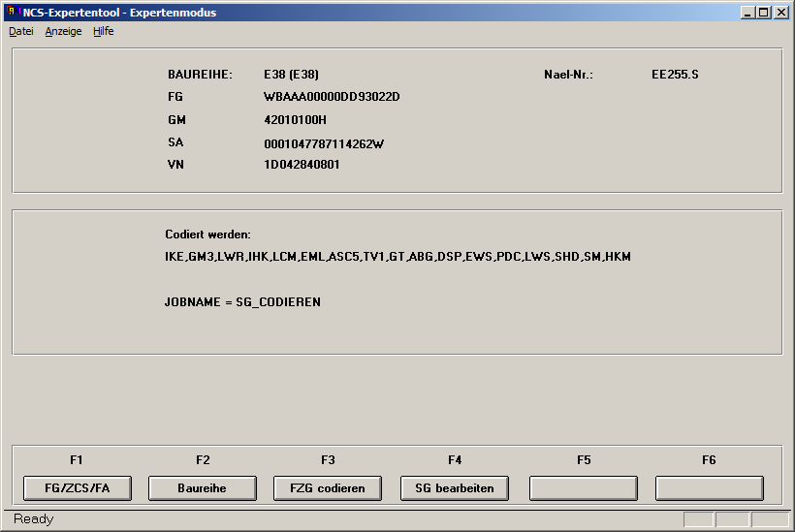Open the Datei menu

pyautogui.click(x=21, y=31)
